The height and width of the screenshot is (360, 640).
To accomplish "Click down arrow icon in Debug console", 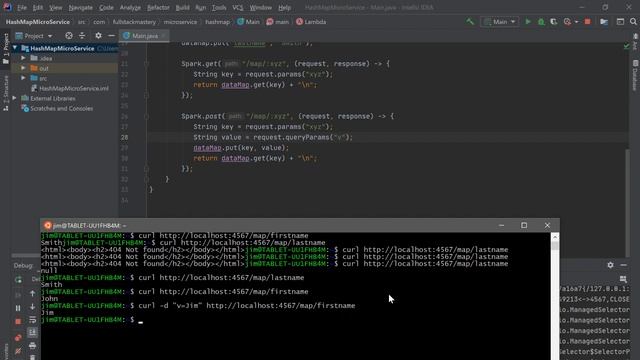I will pyautogui.click(x=33, y=307).
